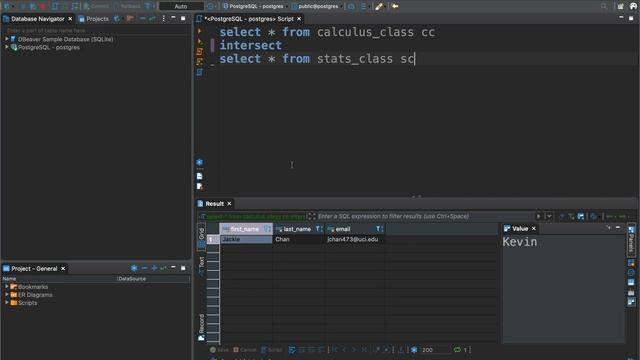Open the editor side settings gear icon
The image size is (640, 360).
coord(200,162)
